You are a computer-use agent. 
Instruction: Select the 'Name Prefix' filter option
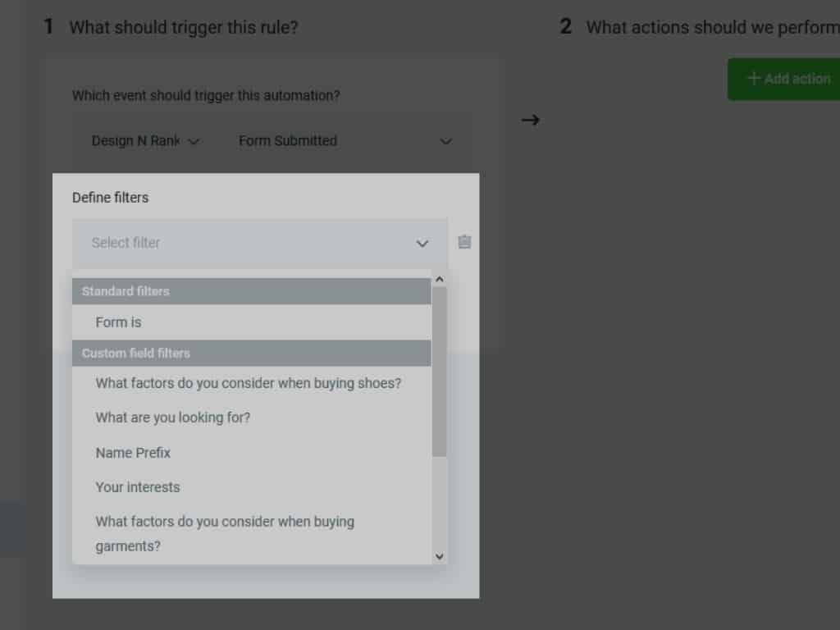click(133, 453)
